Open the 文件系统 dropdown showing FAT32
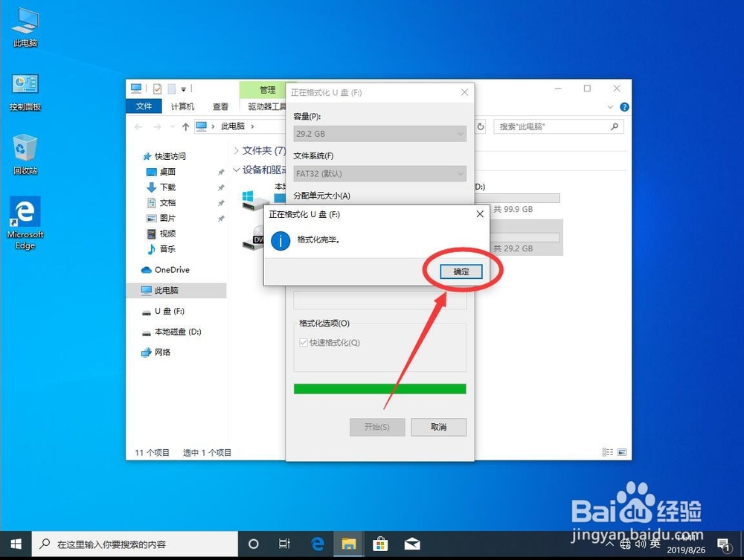This screenshot has height=560, width=744. tap(379, 173)
